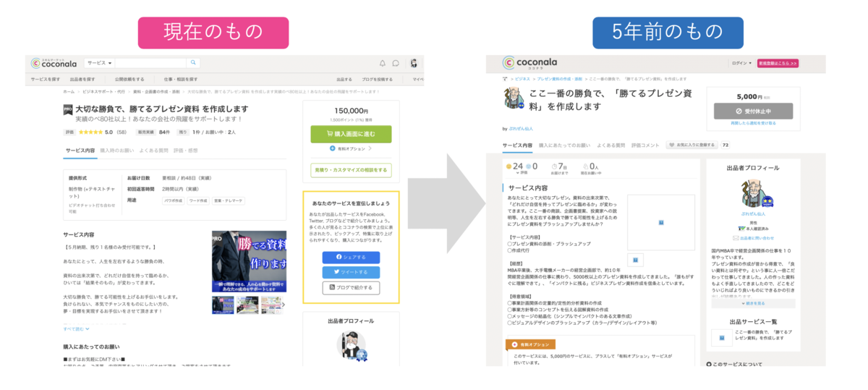Click the Facebook シェアする button

point(351,257)
